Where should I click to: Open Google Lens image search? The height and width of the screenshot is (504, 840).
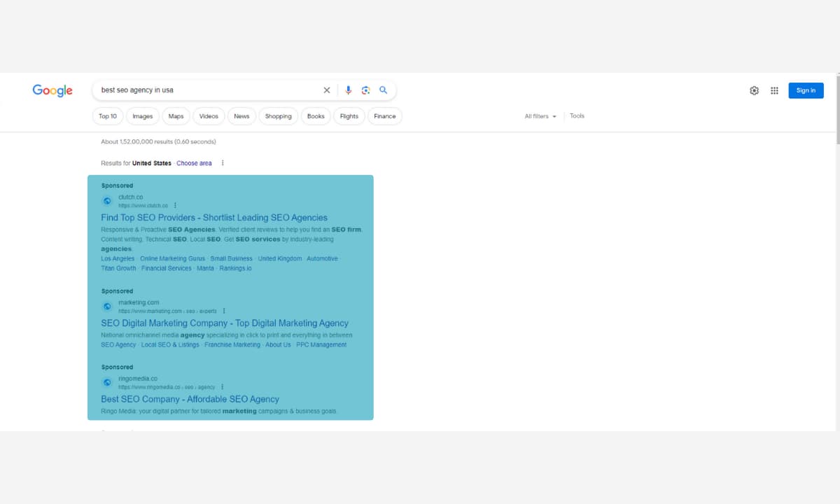tap(365, 90)
